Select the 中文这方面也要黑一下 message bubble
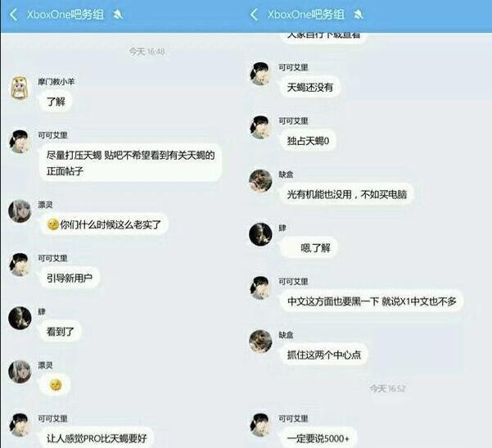The width and height of the screenshot is (492, 448). click(372, 301)
